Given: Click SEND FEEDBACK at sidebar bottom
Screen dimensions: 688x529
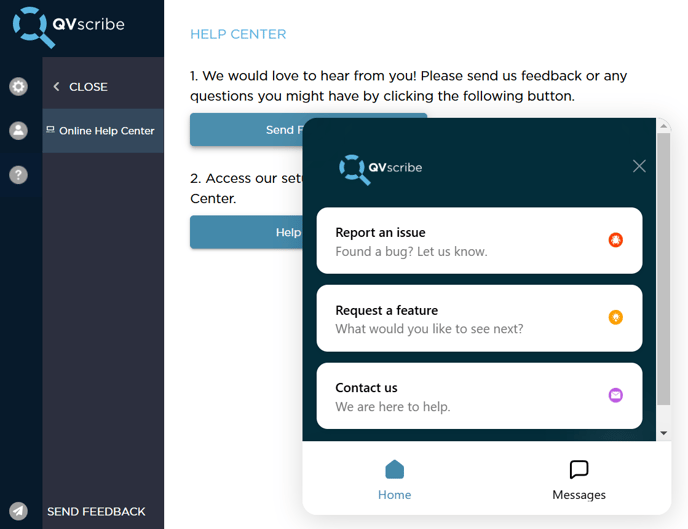Looking at the screenshot, I should [x=96, y=511].
